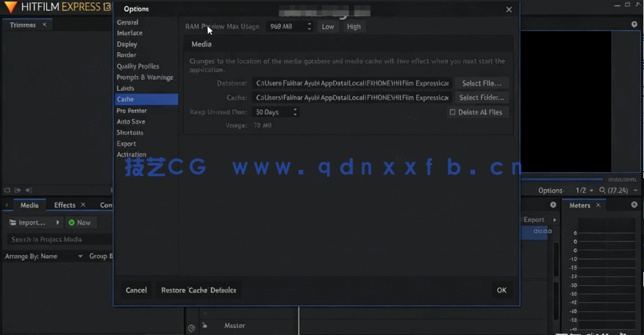This screenshot has height=335, width=644.
Task: Set RAM preview usage to High
Action: [353, 27]
